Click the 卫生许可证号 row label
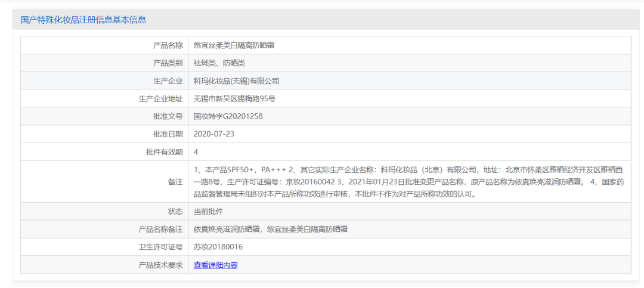644x288 pixels. click(164, 247)
